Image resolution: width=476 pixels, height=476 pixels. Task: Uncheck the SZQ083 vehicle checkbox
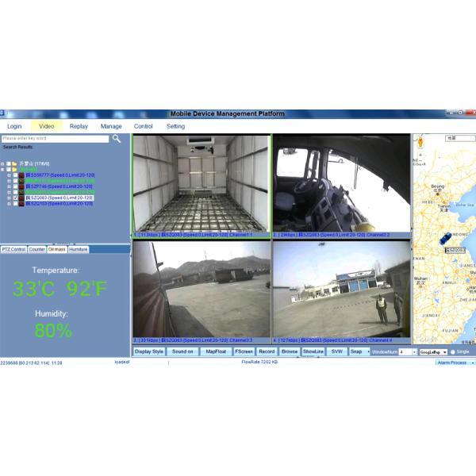(15, 198)
